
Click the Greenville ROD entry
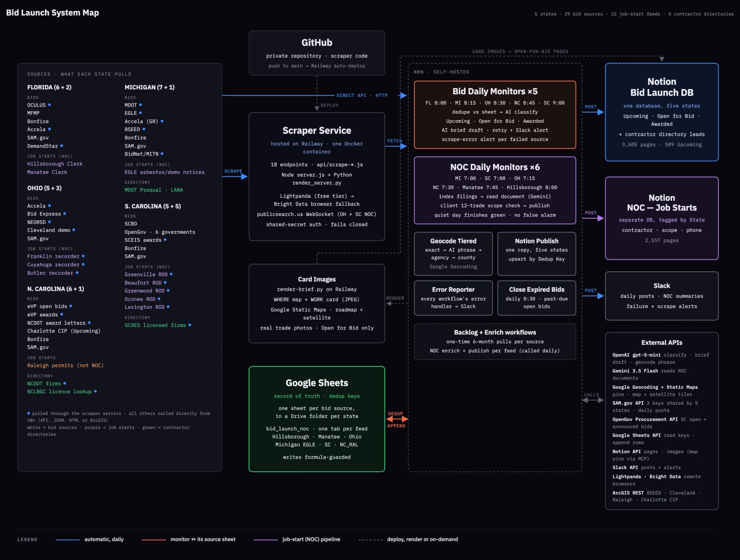coord(148,274)
